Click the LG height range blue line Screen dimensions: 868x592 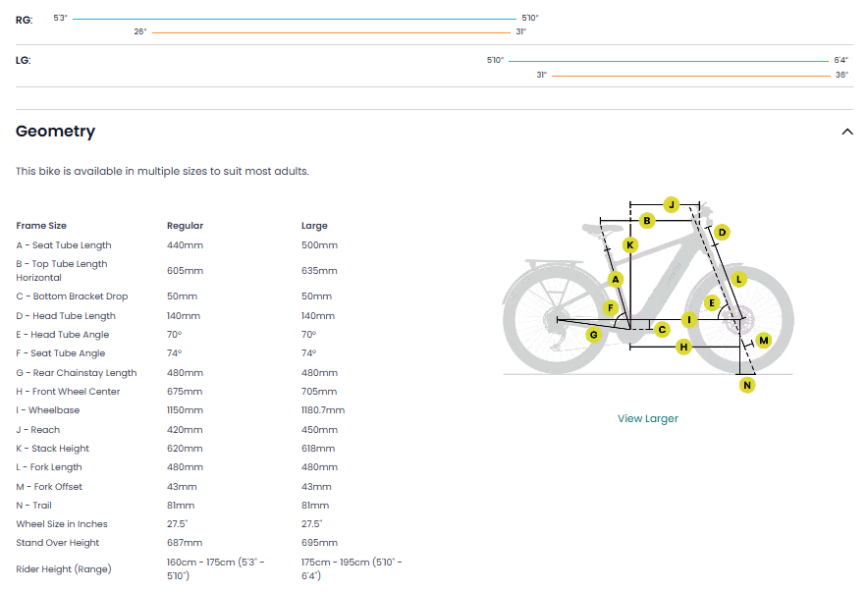pyautogui.click(x=668, y=61)
